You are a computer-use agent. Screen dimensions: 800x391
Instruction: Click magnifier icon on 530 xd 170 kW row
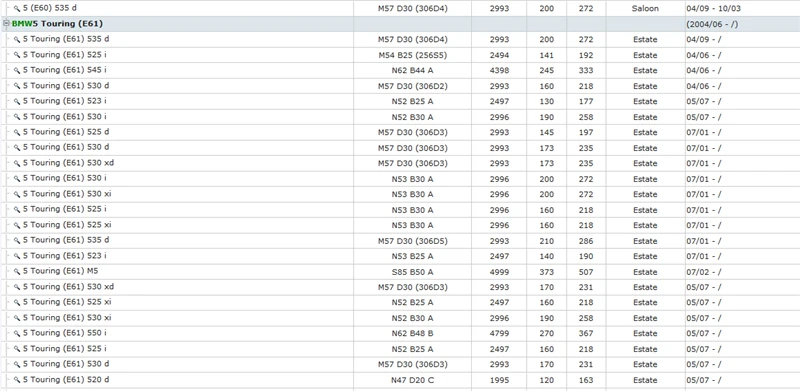[x=17, y=287]
